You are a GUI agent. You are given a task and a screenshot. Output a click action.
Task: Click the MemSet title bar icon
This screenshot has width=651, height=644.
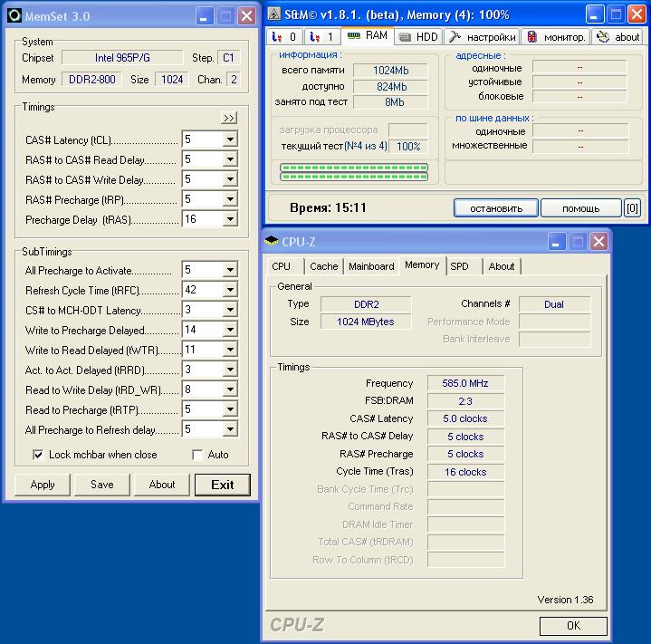(x=14, y=15)
